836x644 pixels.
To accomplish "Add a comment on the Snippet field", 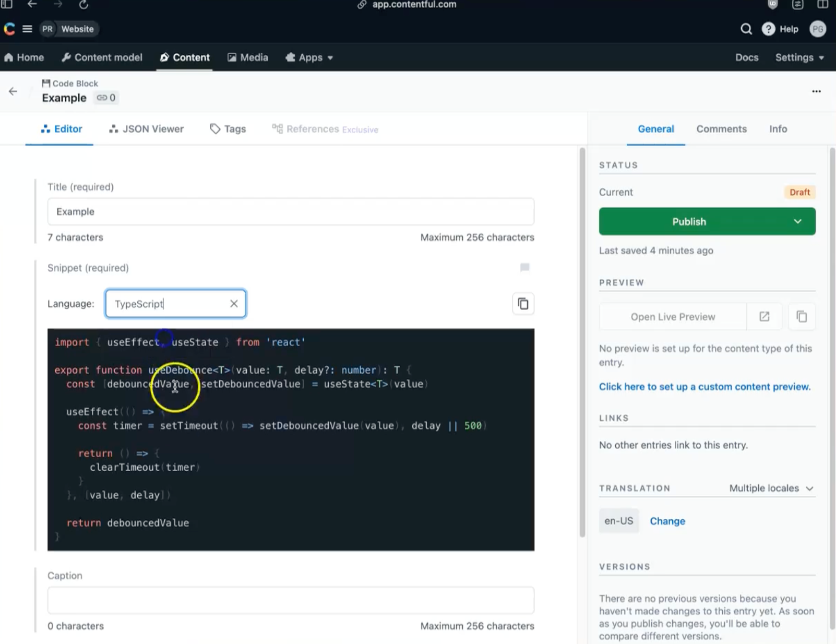I will pos(524,268).
